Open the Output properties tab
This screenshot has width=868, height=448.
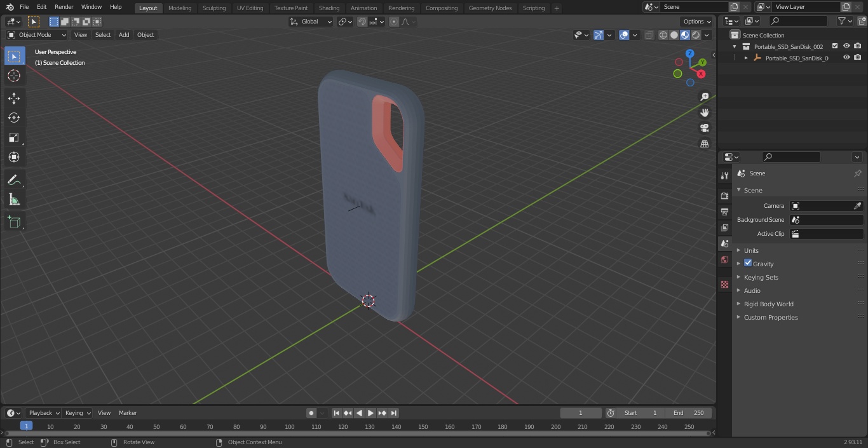click(724, 212)
